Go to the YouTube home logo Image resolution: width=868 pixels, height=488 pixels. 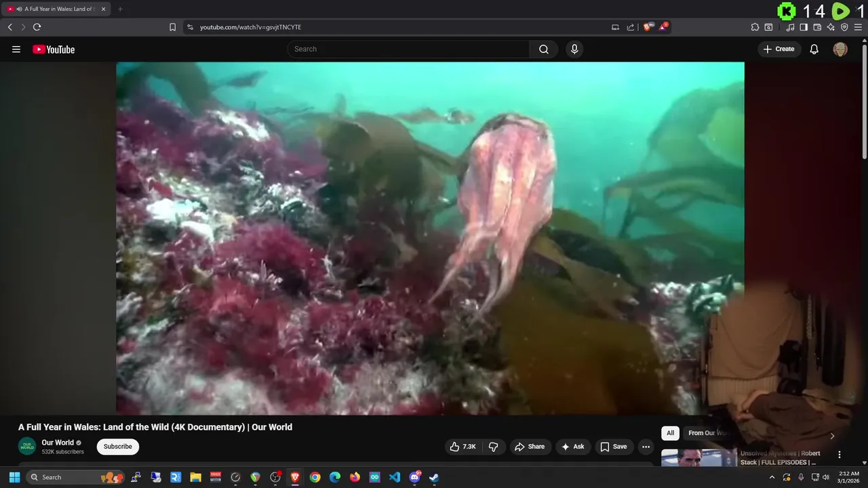click(x=54, y=49)
